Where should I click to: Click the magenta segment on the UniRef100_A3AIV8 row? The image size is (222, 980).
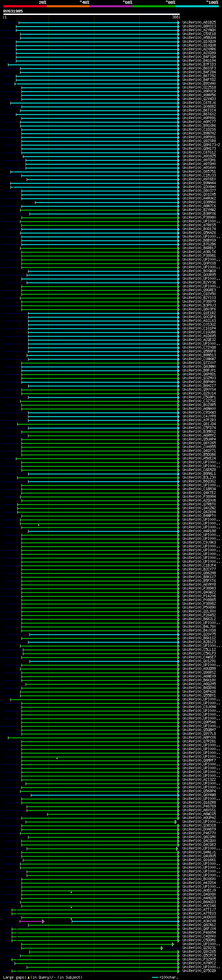pyautogui.click(x=32, y=921)
